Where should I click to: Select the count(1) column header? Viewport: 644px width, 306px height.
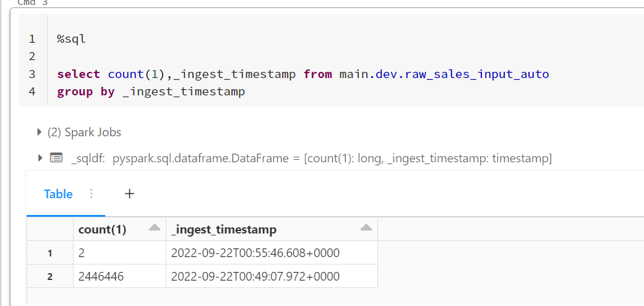(x=103, y=229)
